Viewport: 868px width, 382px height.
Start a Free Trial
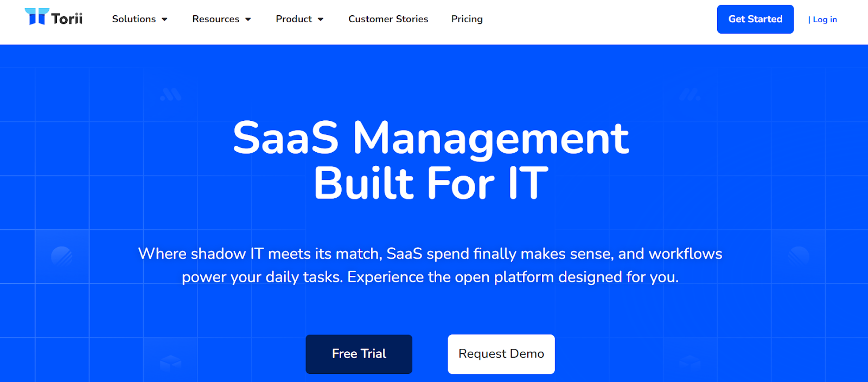pos(359,354)
